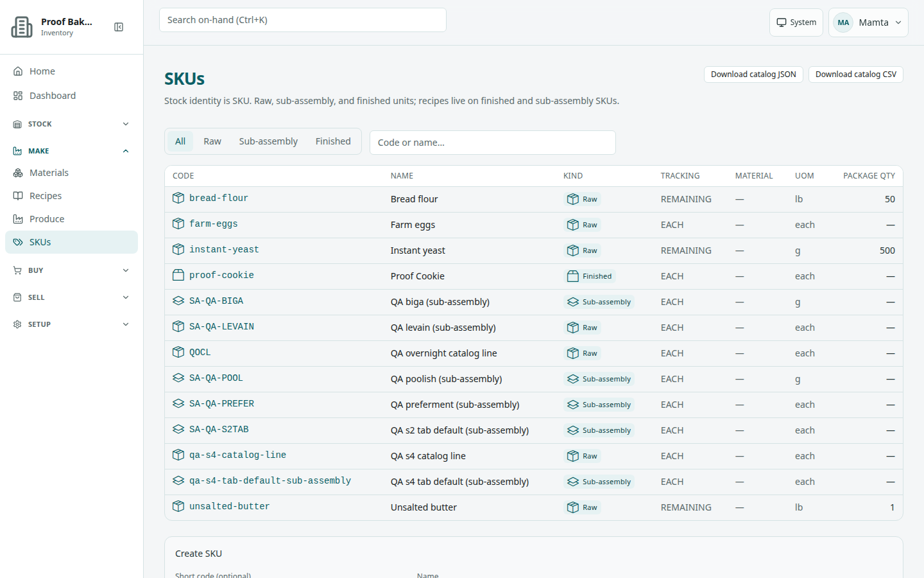This screenshot has height=578, width=924.
Task: Open the instant-yeast SKU link
Action: [x=224, y=249]
